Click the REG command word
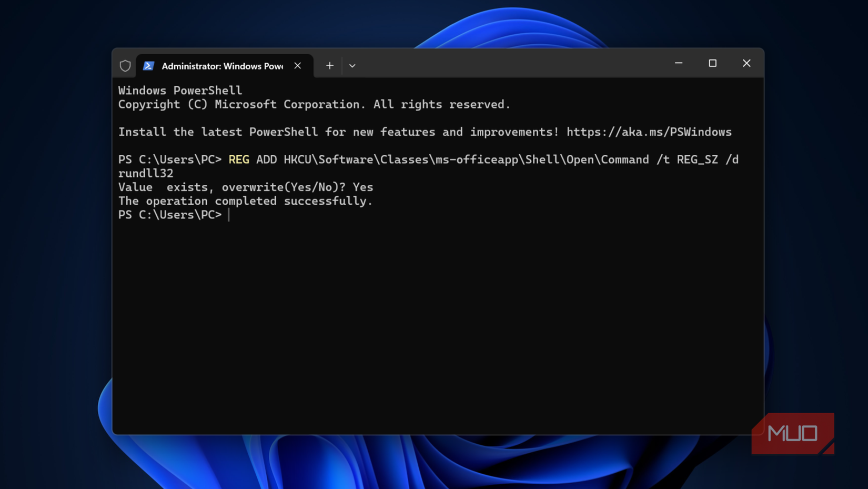868x489 pixels. point(239,159)
